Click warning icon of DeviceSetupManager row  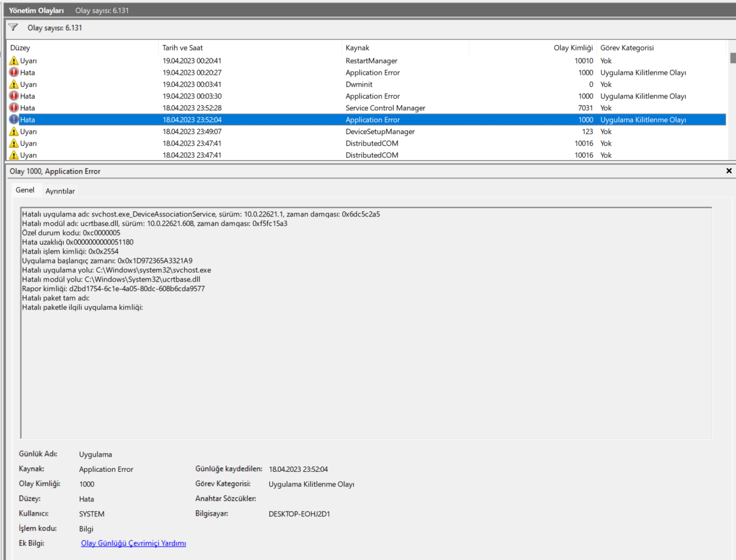pos(14,131)
